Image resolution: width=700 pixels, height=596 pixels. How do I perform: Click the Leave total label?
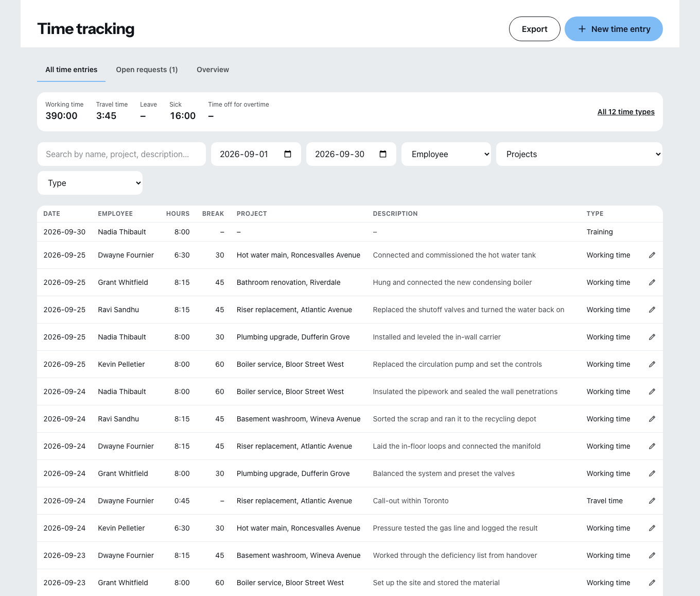pos(148,105)
